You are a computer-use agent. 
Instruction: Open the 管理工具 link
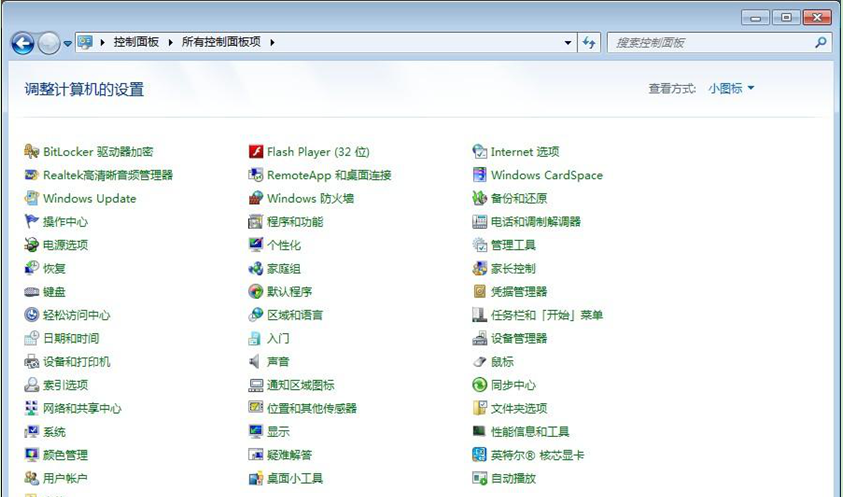pos(513,245)
